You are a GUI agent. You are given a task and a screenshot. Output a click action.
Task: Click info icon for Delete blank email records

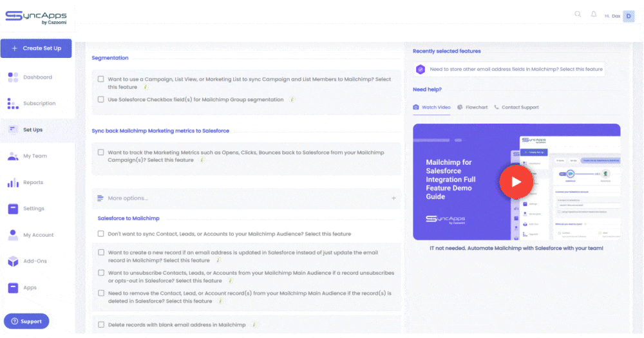(x=254, y=325)
